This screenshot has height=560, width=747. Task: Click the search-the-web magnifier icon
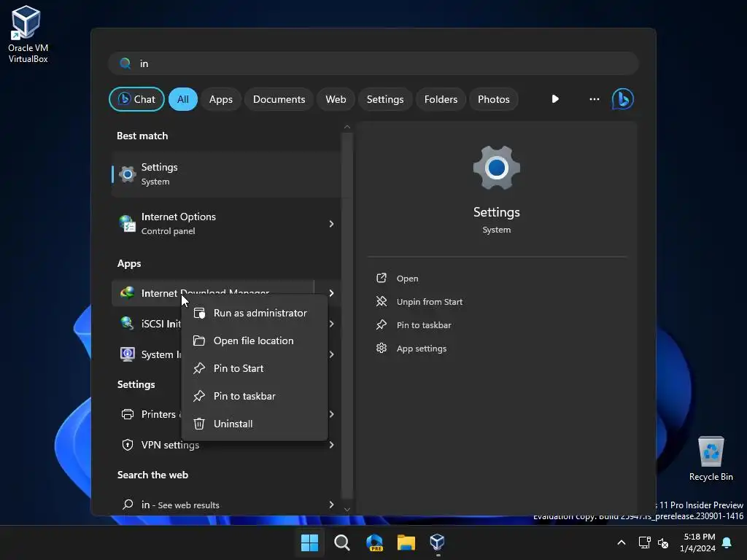[x=127, y=505]
